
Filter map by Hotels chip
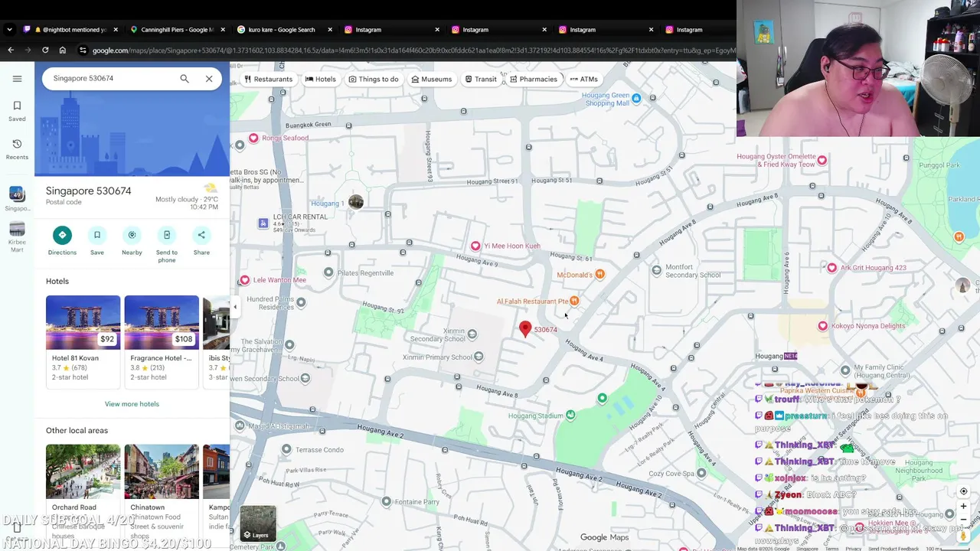click(x=320, y=79)
